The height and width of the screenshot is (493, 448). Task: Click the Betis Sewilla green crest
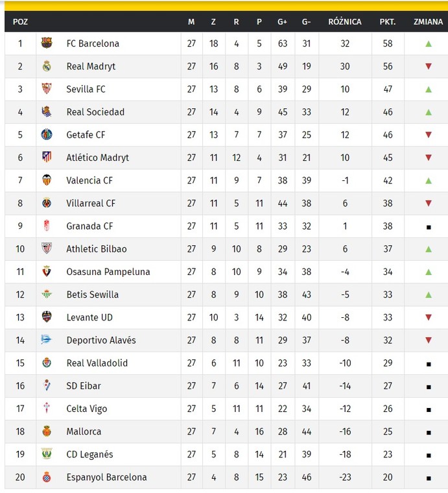(x=47, y=294)
